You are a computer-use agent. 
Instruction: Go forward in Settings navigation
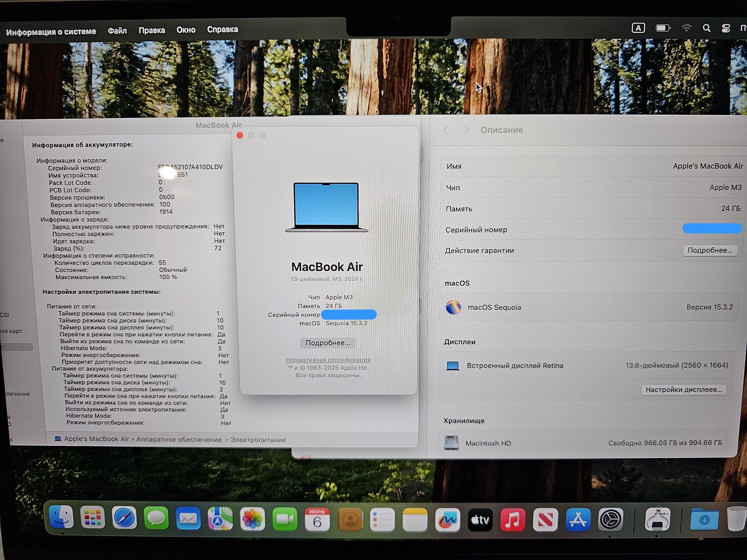tap(466, 130)
